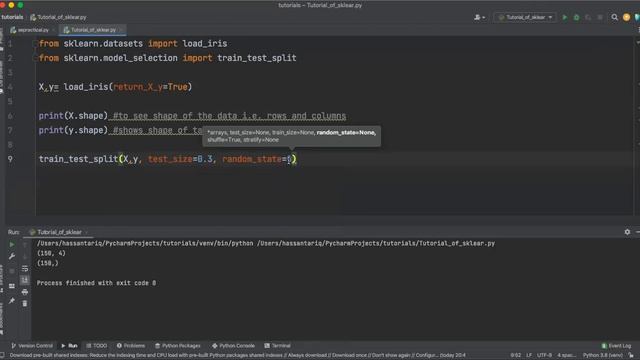Click random_state argument on line 9

[257, 159]
